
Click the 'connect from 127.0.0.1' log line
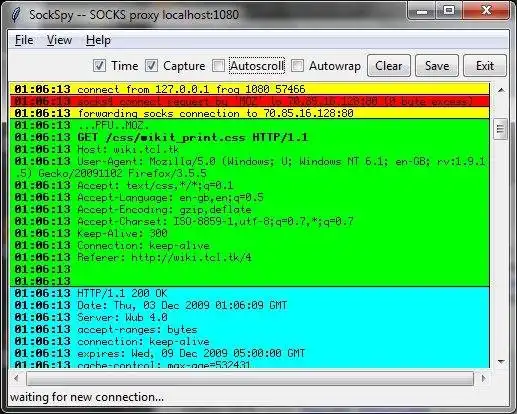(x=250, y=89)
